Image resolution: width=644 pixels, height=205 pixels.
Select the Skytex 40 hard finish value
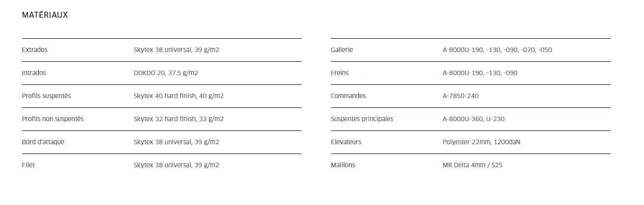tap(179, 96)
